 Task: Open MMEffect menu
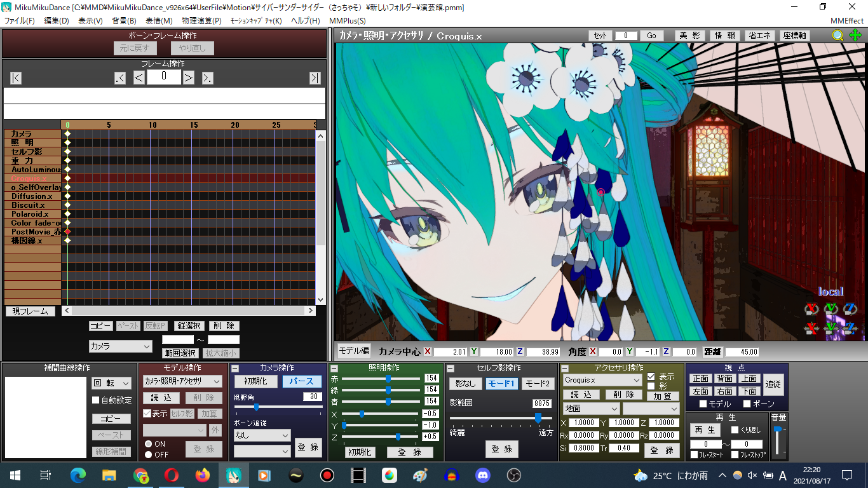[846, 21]
